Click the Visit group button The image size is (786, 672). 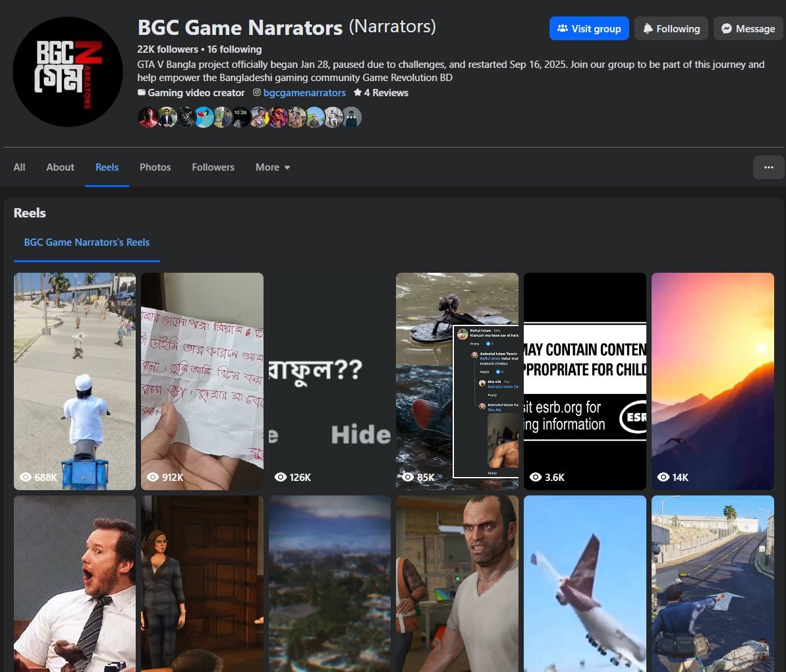[x=589, y=28]
